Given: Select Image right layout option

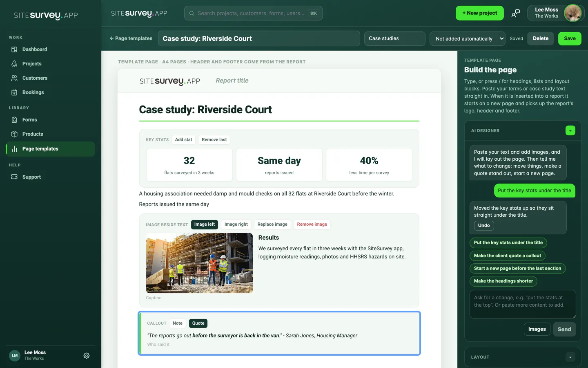Looking at the screenshot, I should pos(236,224).
